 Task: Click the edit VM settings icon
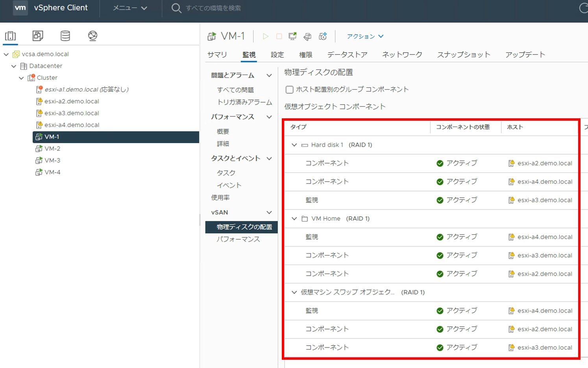[x=307, y=36]
